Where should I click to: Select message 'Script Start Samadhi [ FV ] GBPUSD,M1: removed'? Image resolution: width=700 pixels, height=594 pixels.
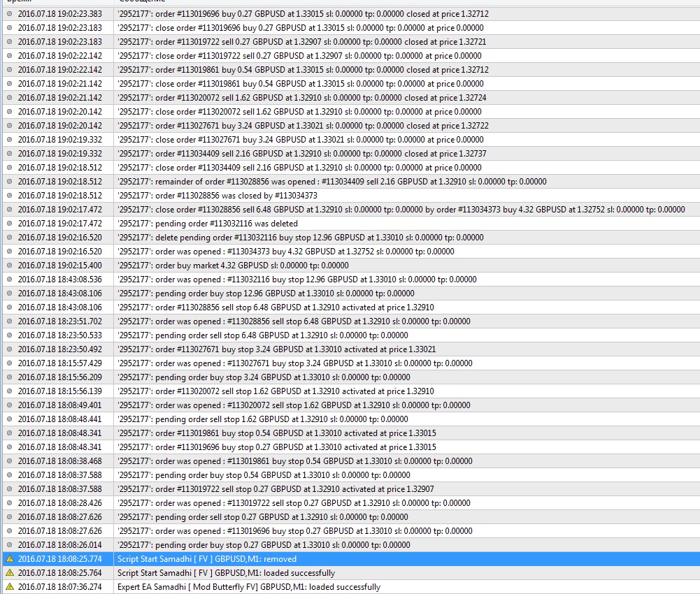[207, 559]
